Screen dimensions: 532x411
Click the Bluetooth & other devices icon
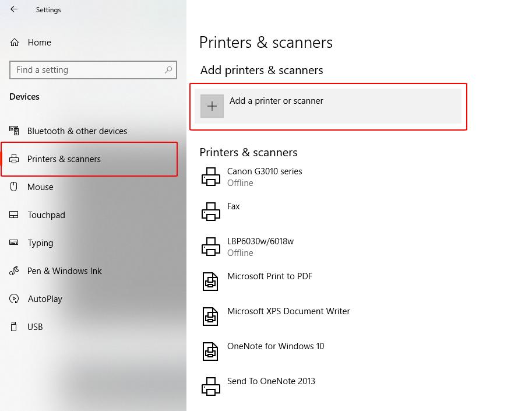pos(14,131)
